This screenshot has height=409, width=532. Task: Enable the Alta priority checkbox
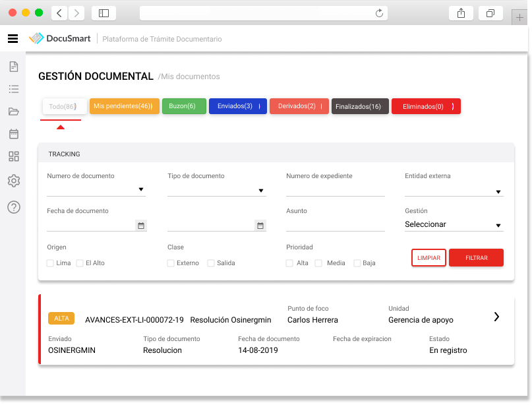tap(288, 263)
